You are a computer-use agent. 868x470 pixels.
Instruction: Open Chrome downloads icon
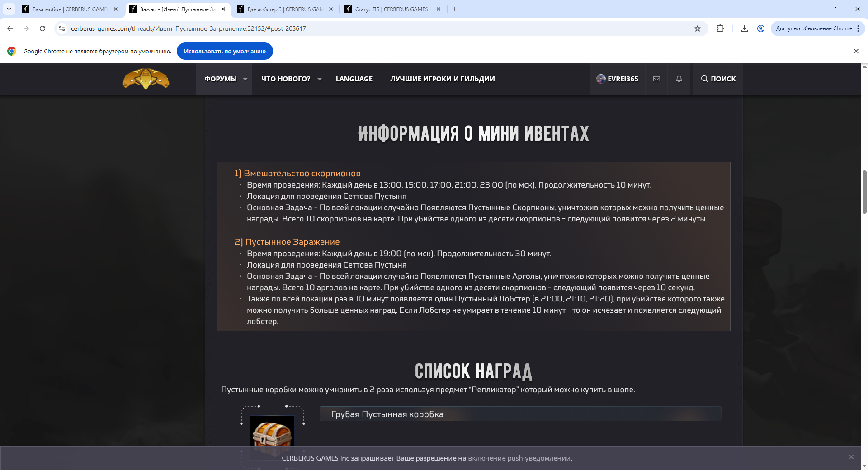pos(744,28)
